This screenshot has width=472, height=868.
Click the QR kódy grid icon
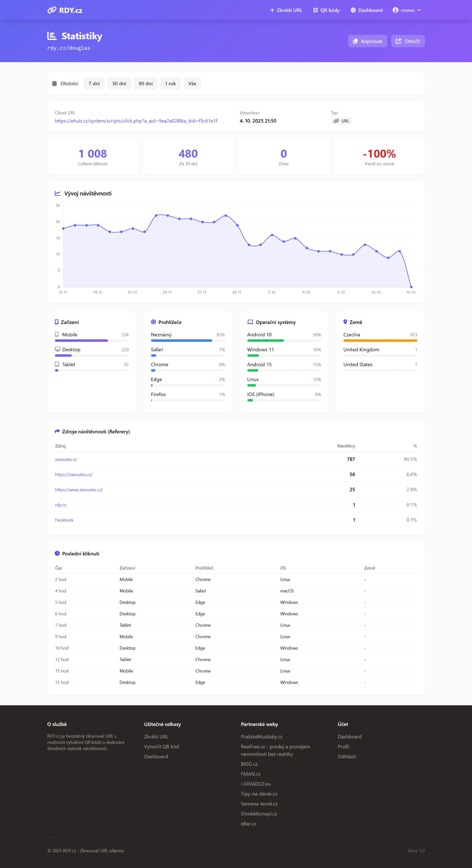[315, 10]
